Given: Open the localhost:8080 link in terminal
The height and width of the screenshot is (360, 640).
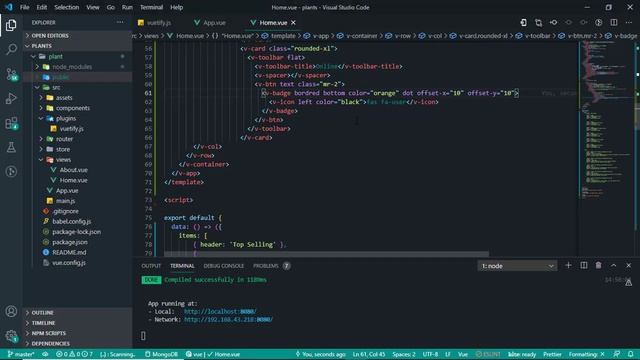Looking at the screenshot, I should pos(220,311).
